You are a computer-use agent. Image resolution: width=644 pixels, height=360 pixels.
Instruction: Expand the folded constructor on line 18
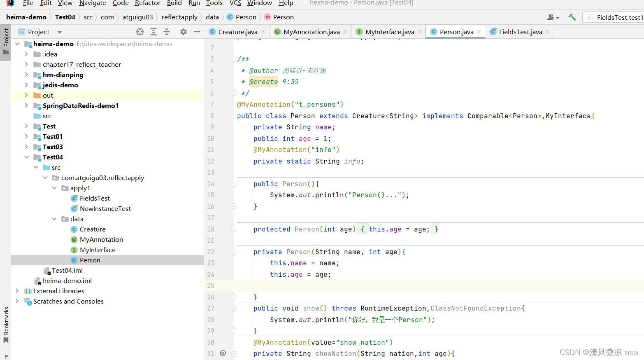pos(234,229)
